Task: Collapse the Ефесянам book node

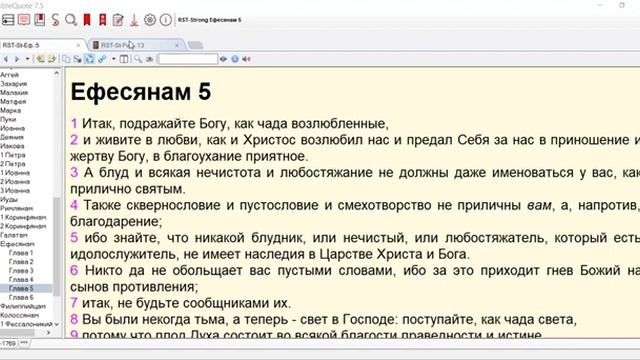Action: (17, 244)
